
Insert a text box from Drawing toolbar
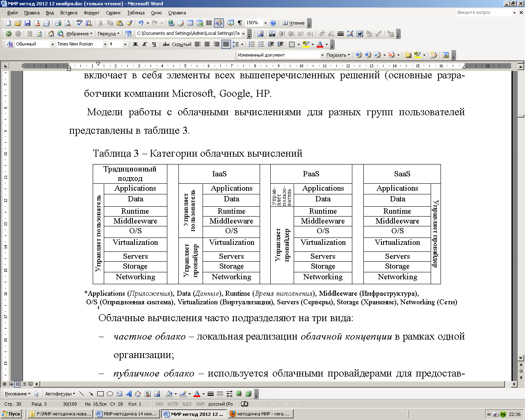pos(119,394)
